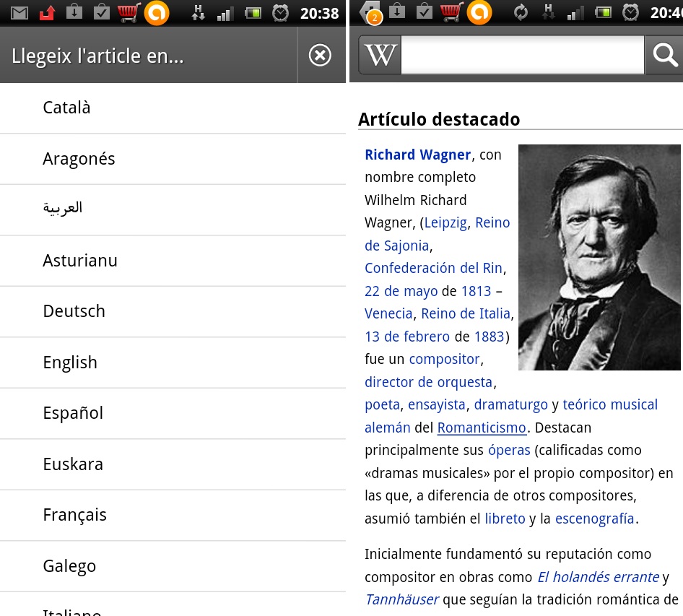Choose Aragonés from the language list
The width and height of the screenshot is (683, 616).
[x=173, y=159]
